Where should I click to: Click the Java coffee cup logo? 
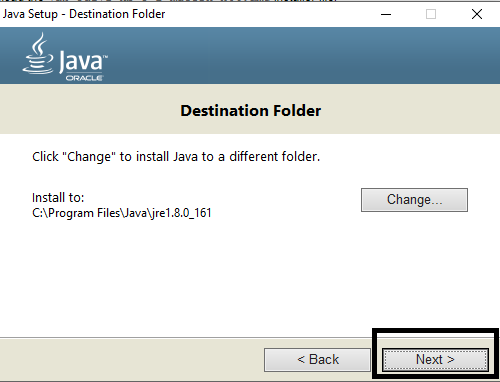38,53
